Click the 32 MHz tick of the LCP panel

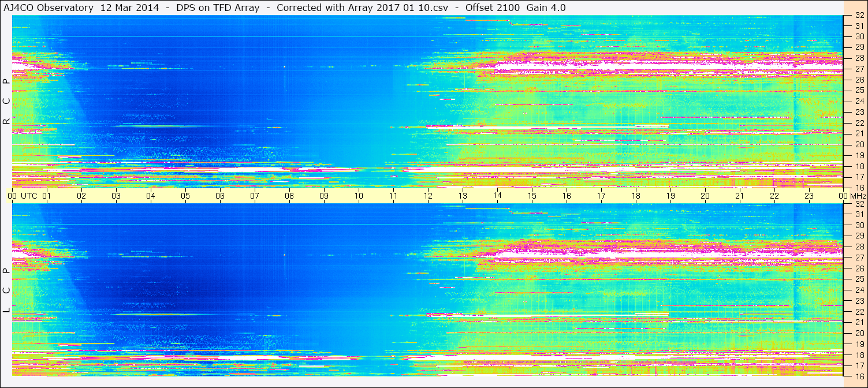(x=859, y=204)
